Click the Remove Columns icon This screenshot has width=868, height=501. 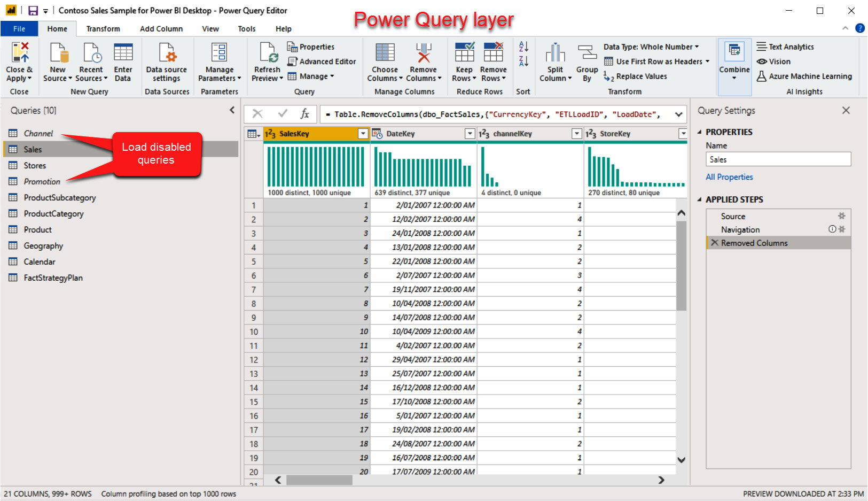(x=424, y=52)
